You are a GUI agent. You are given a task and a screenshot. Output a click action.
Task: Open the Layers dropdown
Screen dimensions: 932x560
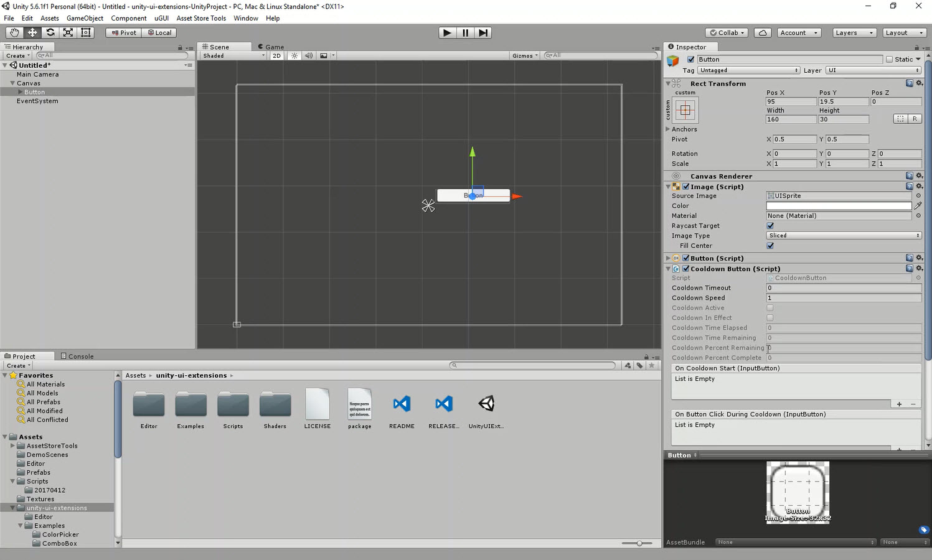click(854, 33)
